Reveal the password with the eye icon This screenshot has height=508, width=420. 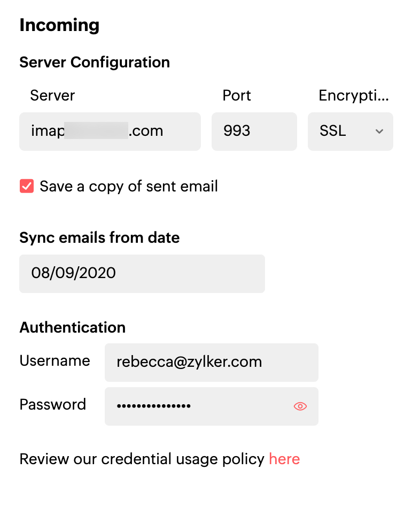pos(300,406)
